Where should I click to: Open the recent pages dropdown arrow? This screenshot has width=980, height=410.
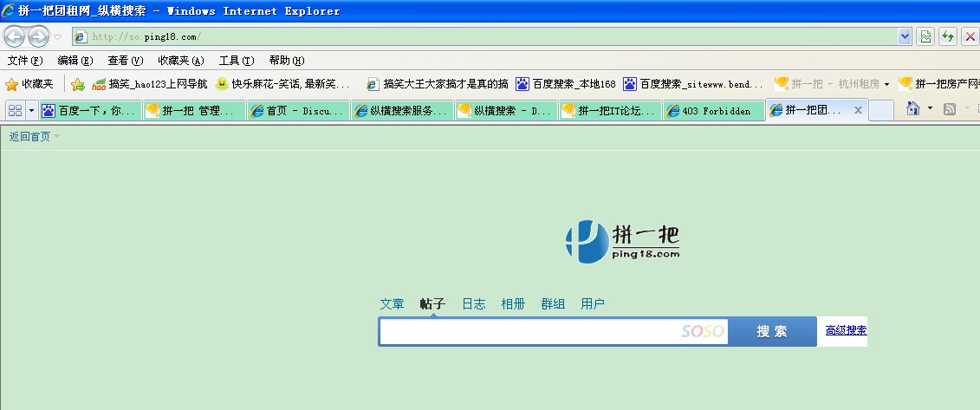pos(57,37)
